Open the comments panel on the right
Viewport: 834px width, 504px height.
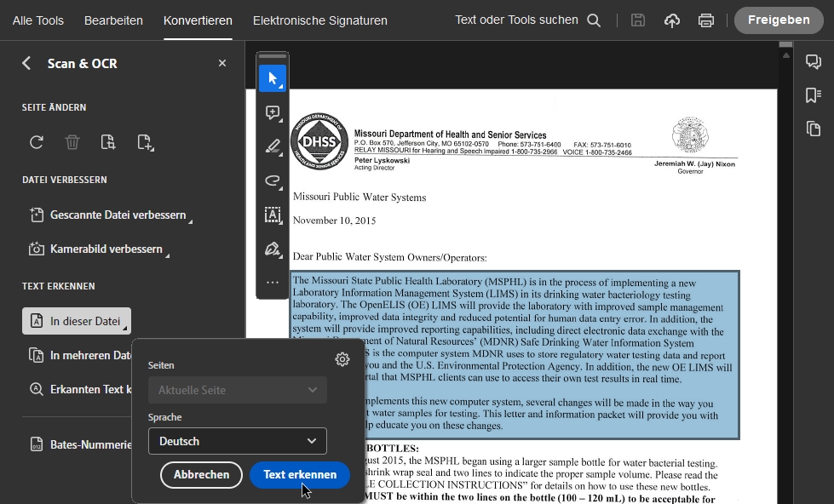pos(813,60)
